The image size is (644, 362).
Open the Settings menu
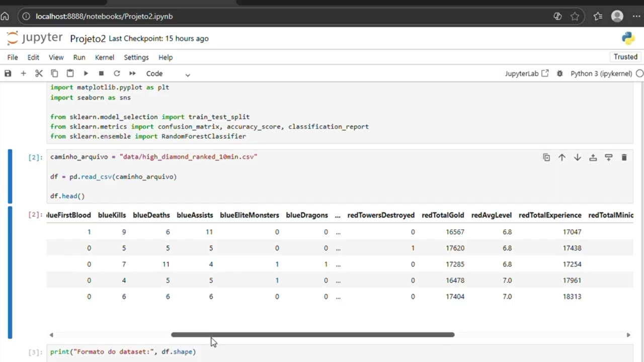point(136,57)
